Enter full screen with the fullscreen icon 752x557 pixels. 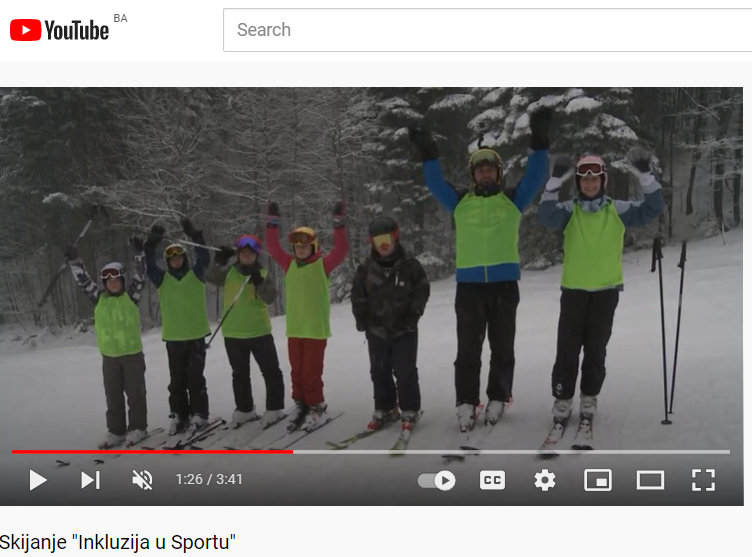[703, 480]
